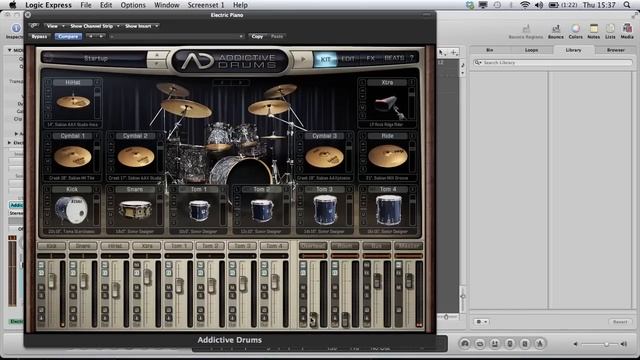Open the Startup preset name display
Screen dimensions: 640x360
pos(96,58)
